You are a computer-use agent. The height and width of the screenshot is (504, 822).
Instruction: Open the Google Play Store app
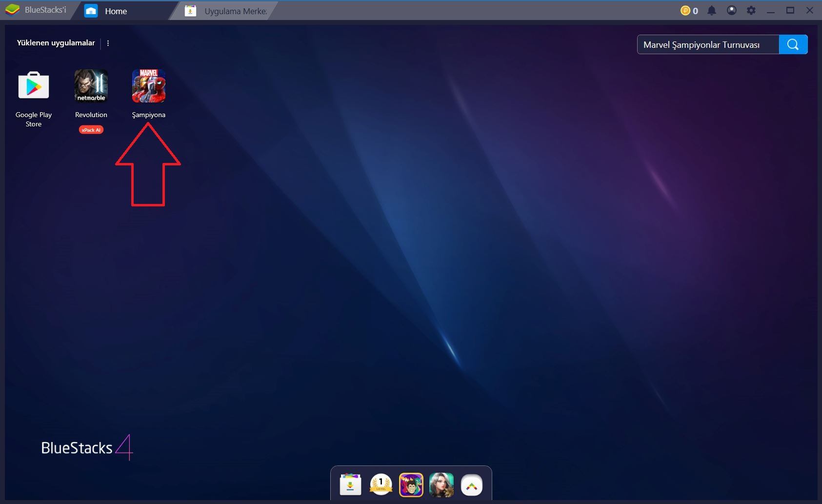point(33,86)
